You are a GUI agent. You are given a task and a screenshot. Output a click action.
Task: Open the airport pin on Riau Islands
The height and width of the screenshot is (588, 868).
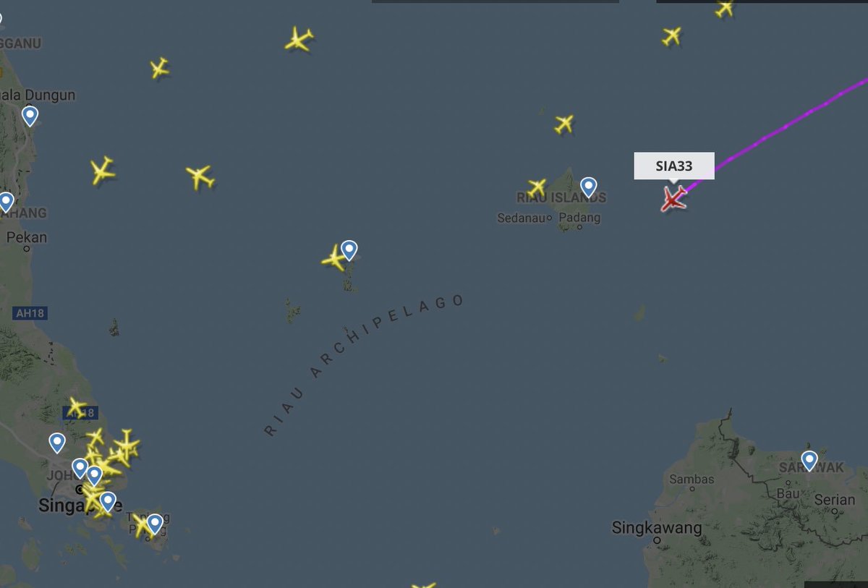[589, 187]
